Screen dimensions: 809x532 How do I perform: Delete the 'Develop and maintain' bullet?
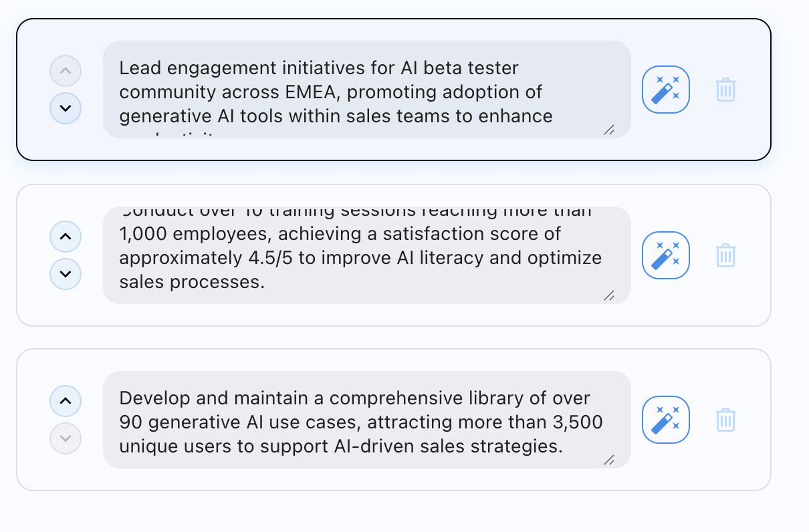pyautogui.click(x=725, y=420)
